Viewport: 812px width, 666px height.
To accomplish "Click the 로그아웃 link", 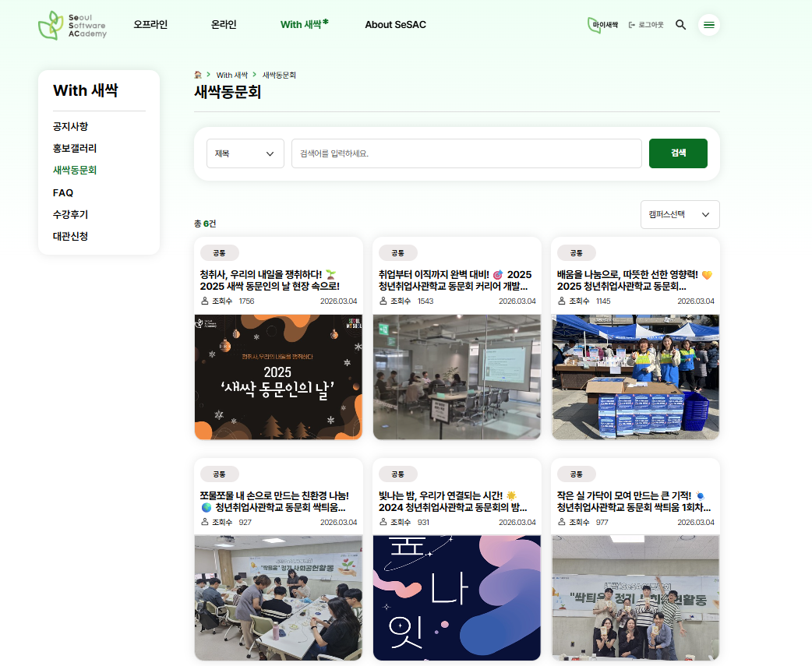I will pyautogui.click(x=646, y=25).
